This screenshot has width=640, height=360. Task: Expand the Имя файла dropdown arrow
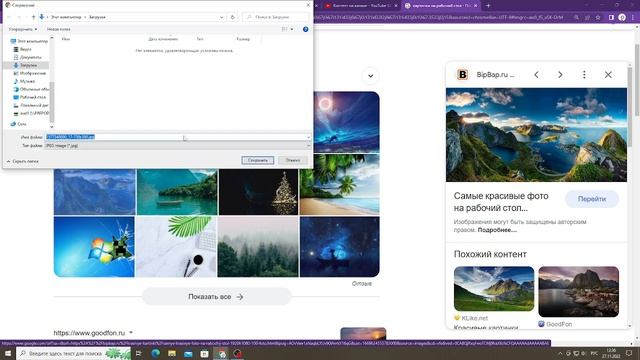coord(309,137)
